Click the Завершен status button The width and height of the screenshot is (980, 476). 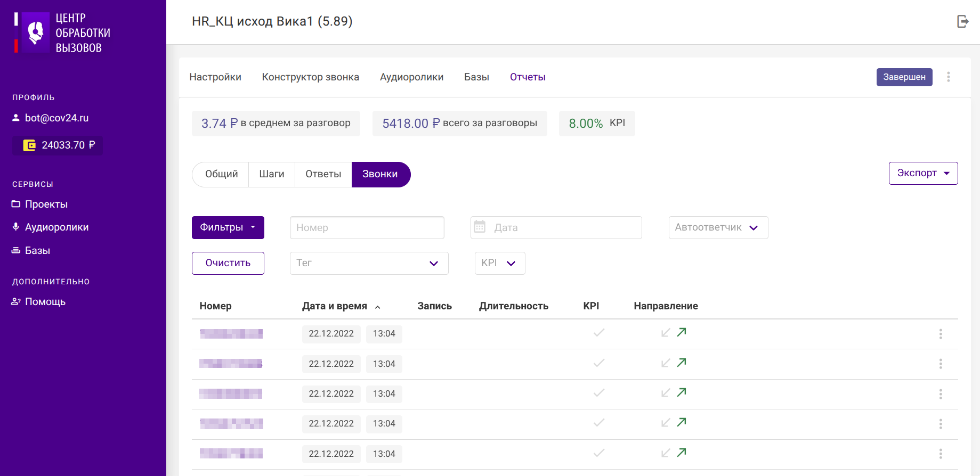904,77
